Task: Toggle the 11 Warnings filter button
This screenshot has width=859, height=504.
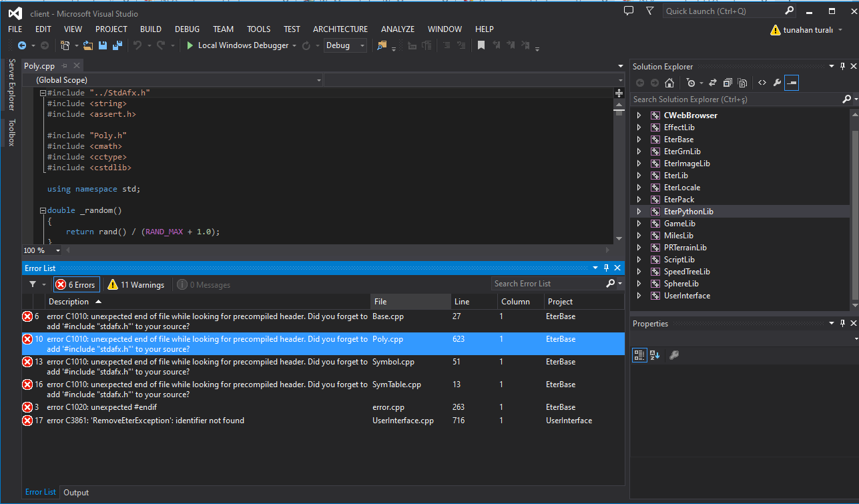Action: 135,284
